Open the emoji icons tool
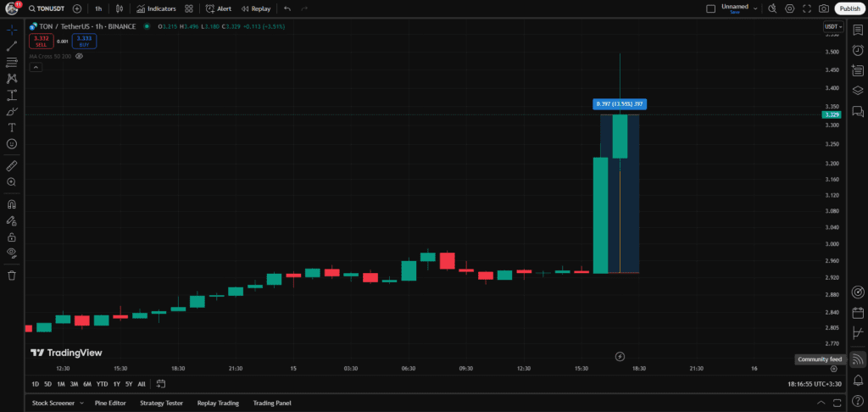868x412 pixels. click(12, 144)
